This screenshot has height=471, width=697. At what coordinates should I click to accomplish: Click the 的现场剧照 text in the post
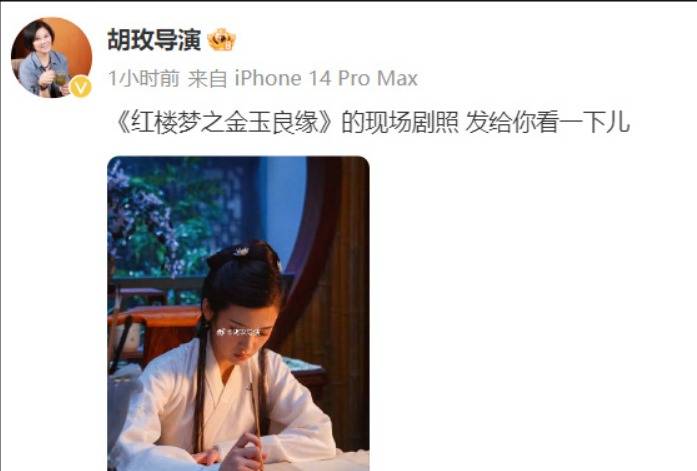(400, 122)
